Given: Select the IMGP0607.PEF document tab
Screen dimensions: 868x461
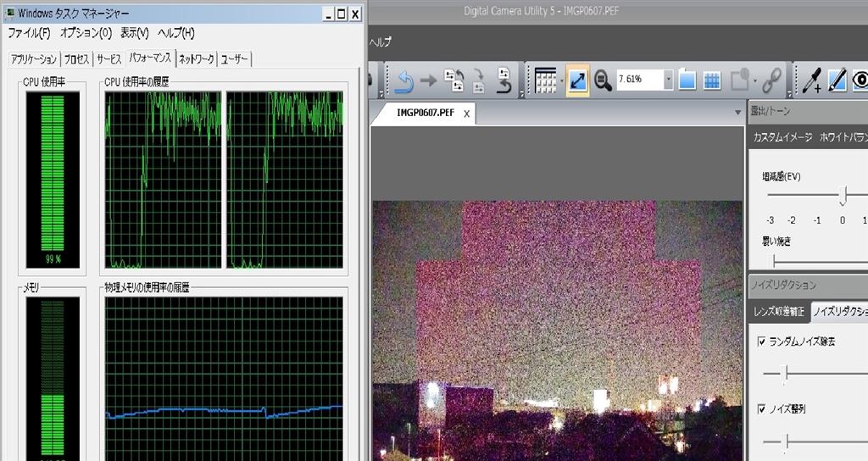Looking at the screenshot, I should tap(426, 113).
